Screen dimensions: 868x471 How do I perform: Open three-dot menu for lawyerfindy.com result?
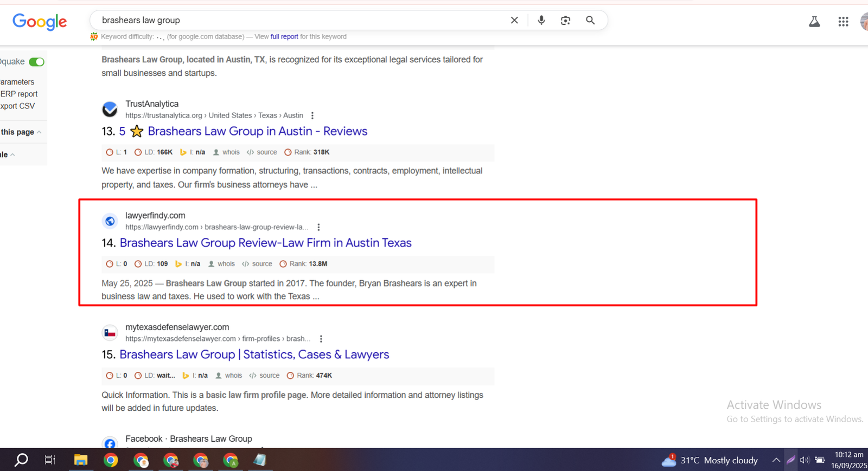tap(318, 227)
